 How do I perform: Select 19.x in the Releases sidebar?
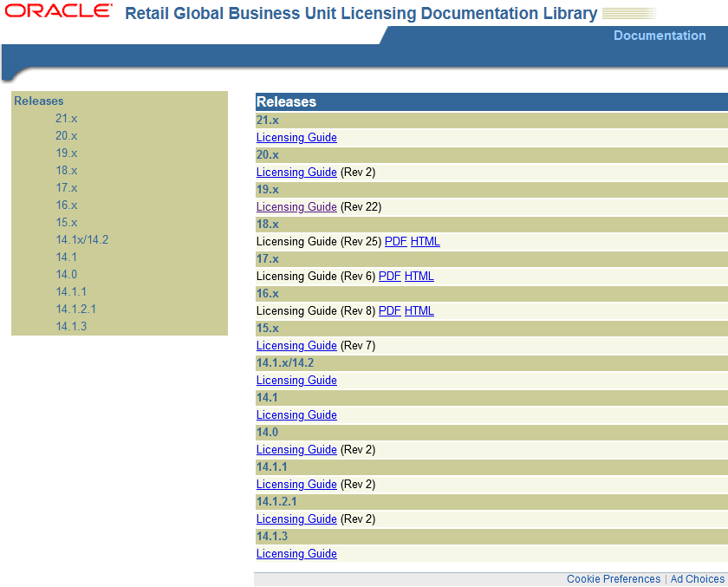[66, 153]
